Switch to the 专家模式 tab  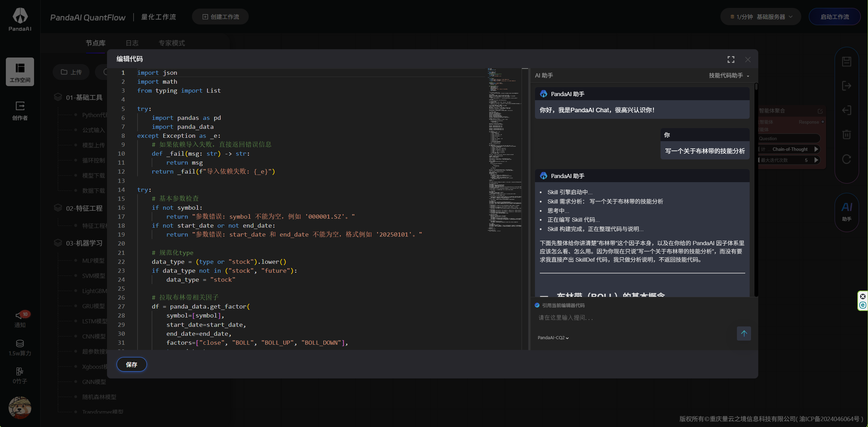click(x=172, y=43)
